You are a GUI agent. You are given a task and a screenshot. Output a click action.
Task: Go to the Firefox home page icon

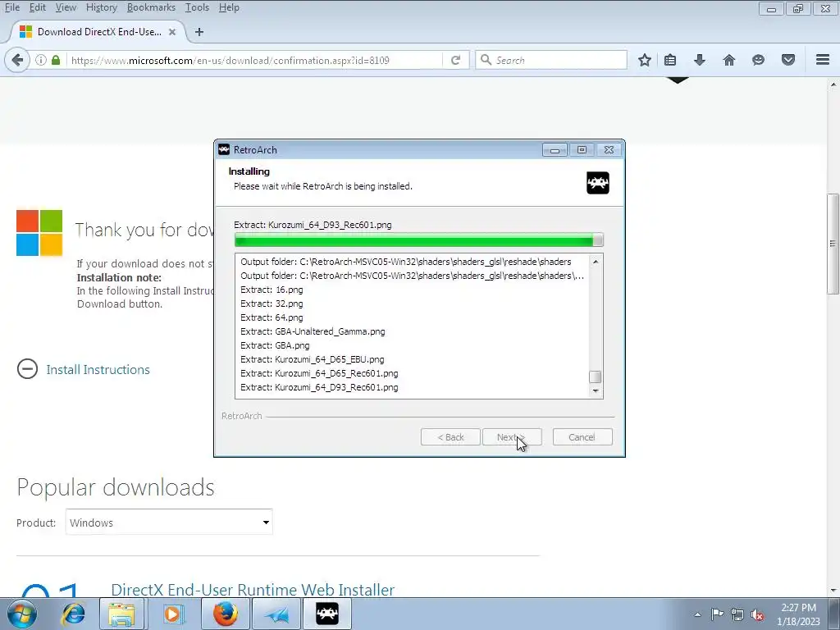(728, 60)
